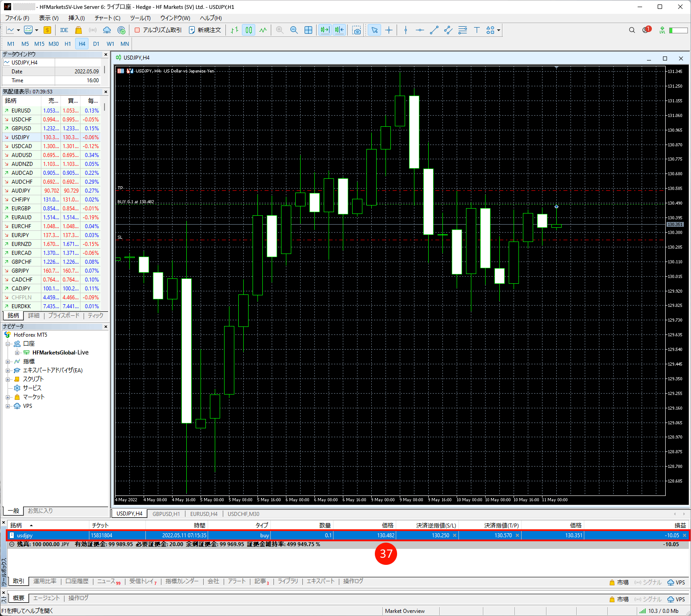This screenshot has width=691, height=616.
Task: Select the crosshair cursor tool
Action: click(x=389, y=30)
